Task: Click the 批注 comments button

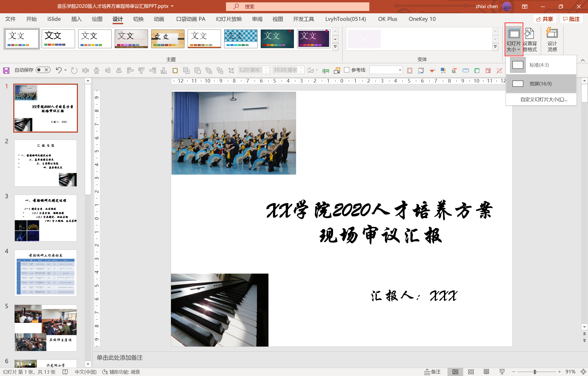Action: click(571, 19)
